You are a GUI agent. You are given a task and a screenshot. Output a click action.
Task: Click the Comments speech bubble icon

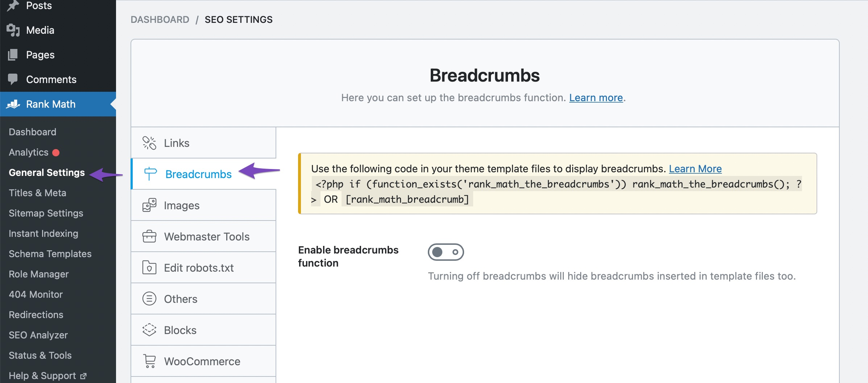pos(13,79)
